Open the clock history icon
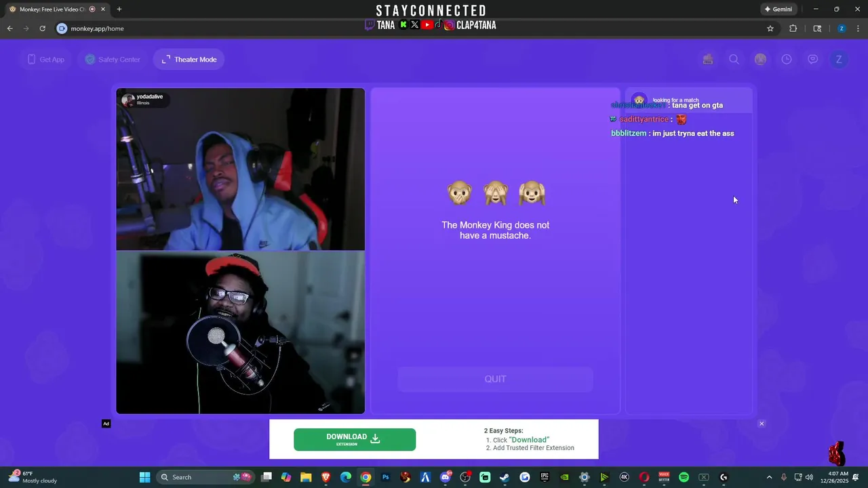The height and width of the screenshot is (488, 868). coord(787,60)
